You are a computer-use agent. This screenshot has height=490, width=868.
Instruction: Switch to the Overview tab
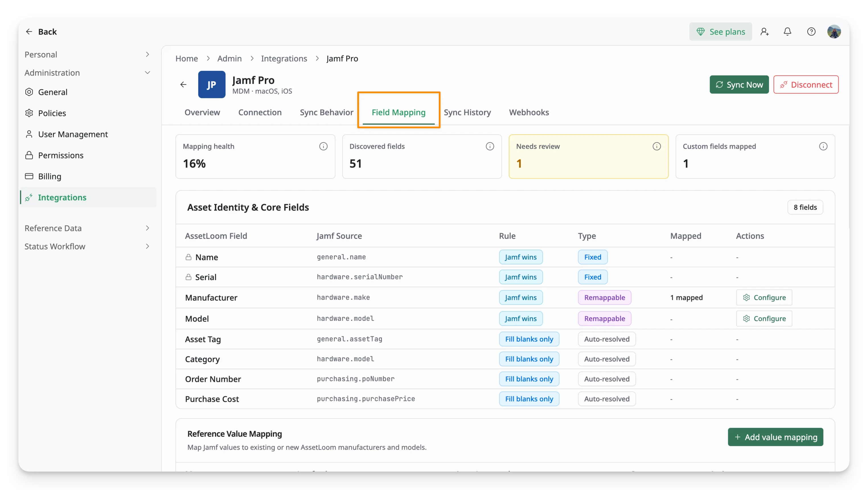click(x=202, y=112)
